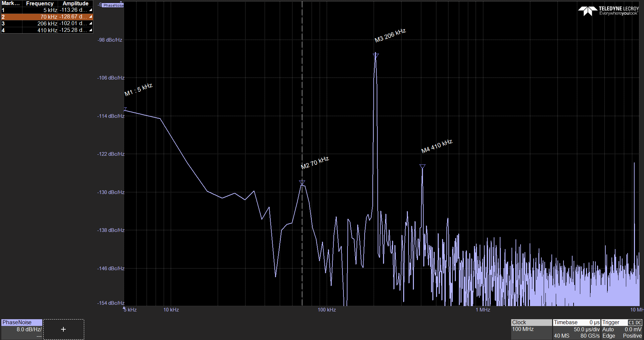Viewport: 644px width, 340px height.
Task: Click the plus icon to add a trace
Action: (x=63, y=329)
